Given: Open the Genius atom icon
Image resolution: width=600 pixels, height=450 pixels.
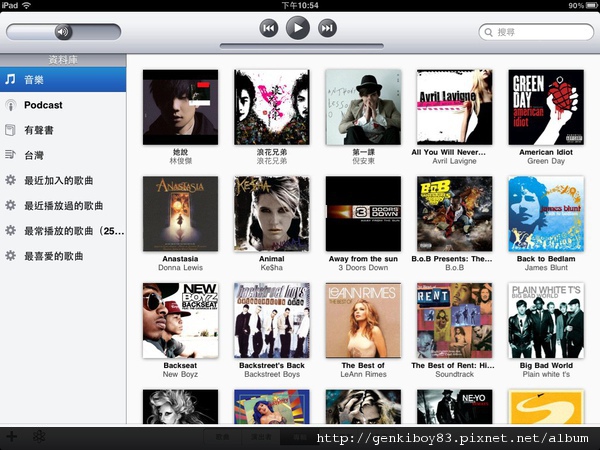Looking at the screenshot, I should pyautogui.click(x=39, y=436).
